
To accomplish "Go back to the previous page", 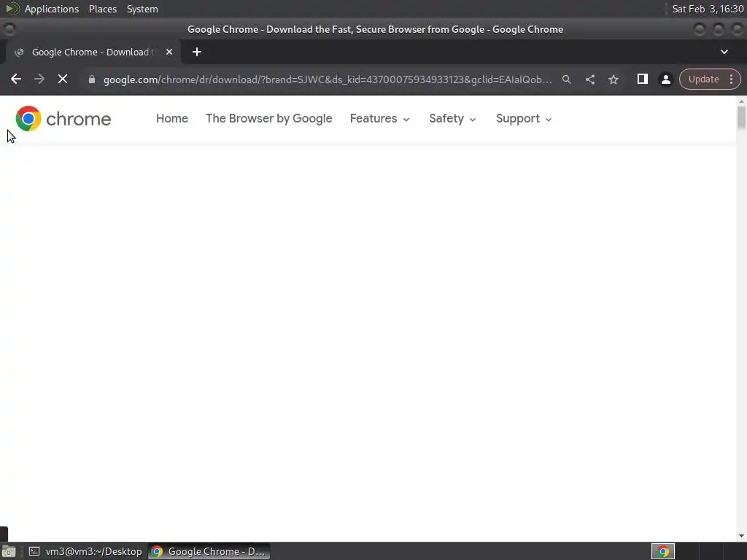I will point(16,79).
